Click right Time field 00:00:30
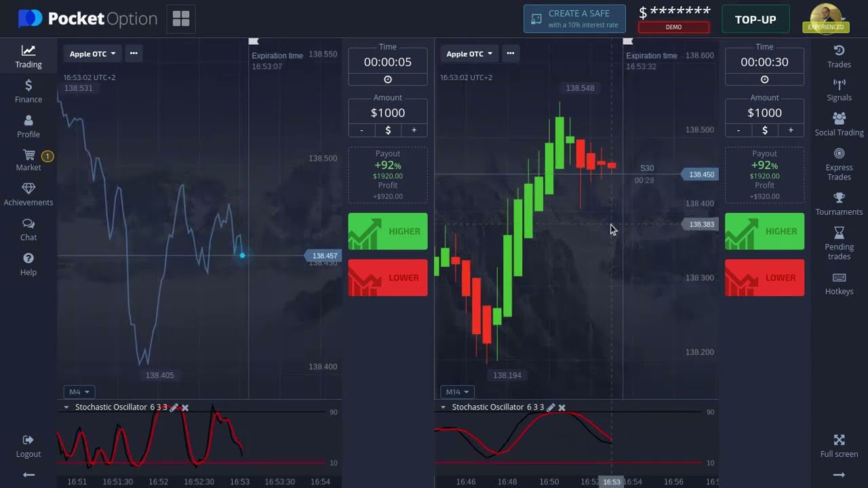This screenshot has height=488, width=868. coord(764,62)
